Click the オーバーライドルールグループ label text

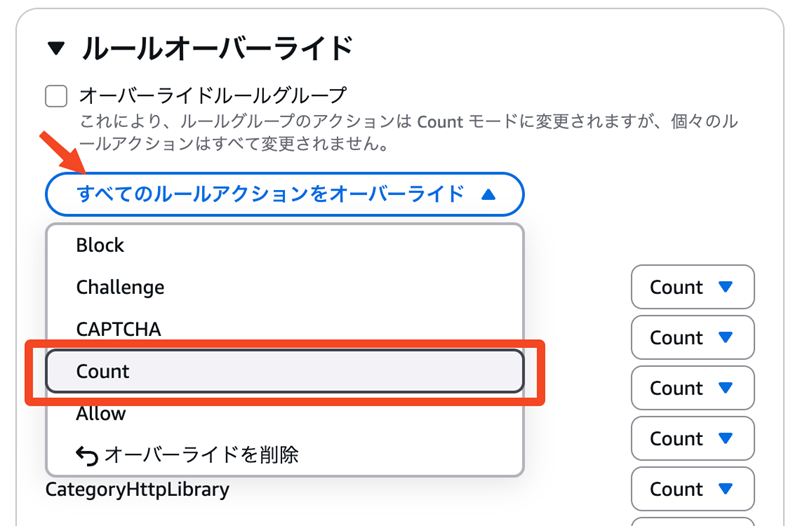tap(212, 96)
